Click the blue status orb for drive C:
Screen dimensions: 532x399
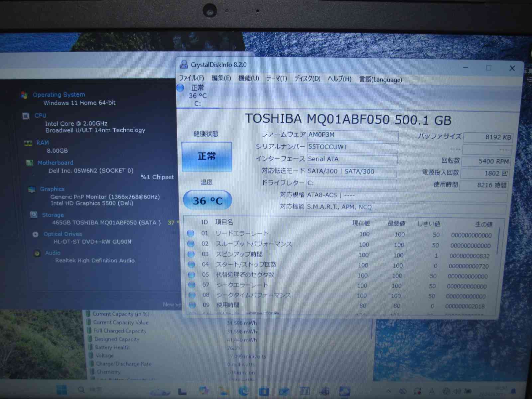click(180, 88)
